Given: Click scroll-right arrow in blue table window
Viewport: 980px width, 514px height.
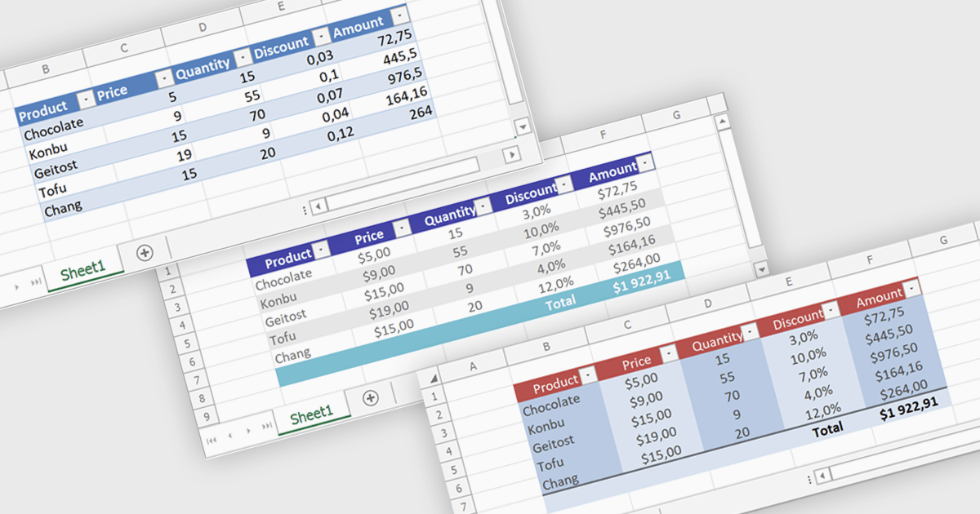Looking at the screenshot, I should pyautogui.click(x=511, y=153).
